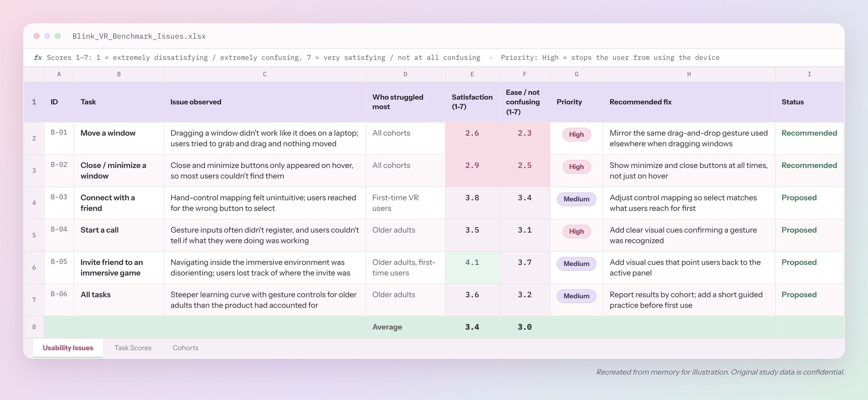Image resolution: width=868 pixels, height=400 pixels.
Task: Select column H header
Action: point(689,74)
